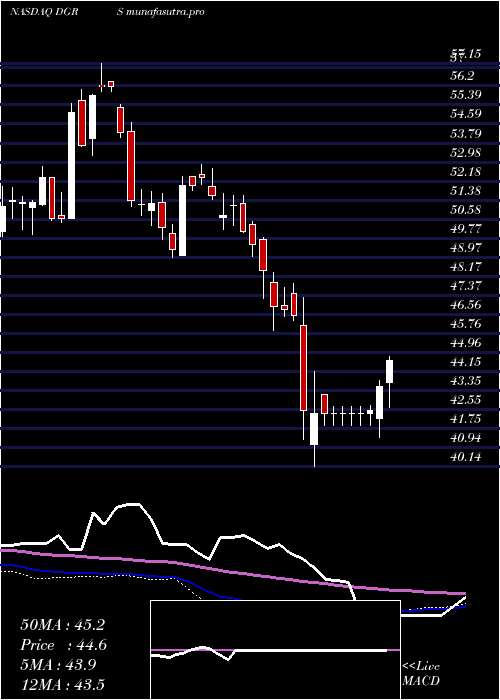Image resolution: width=500 pixels, height=700 pixels.
Task: Click the 40.94 price axis label
Action: click(466, 438)
